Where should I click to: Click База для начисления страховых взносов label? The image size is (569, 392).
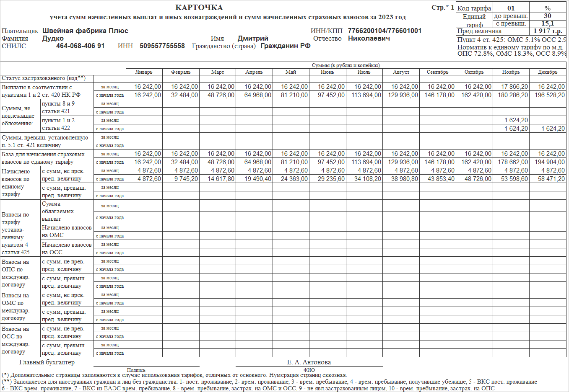coord(43,158)
